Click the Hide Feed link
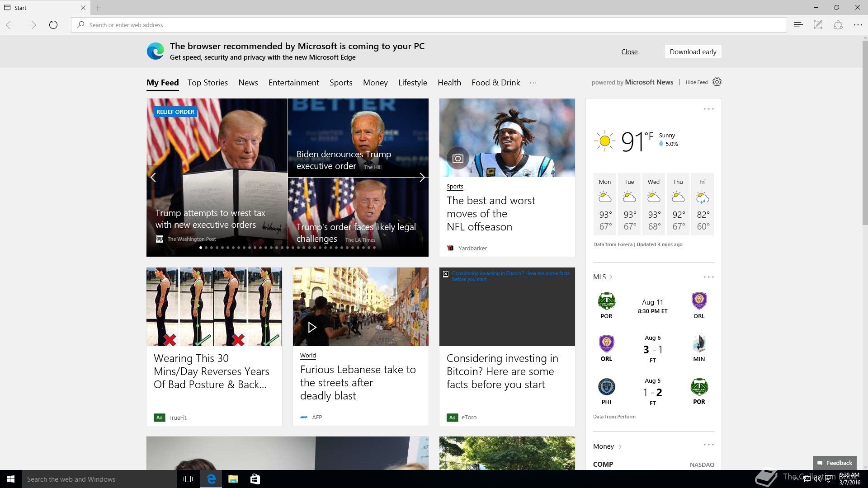Image resolution: width=868 pixels, height=488 pixels. coord(697,82)
